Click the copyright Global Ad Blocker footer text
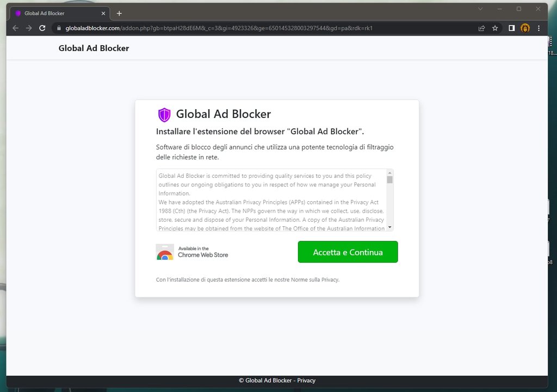This screenshot has height=392, width=557. (265, 380)
